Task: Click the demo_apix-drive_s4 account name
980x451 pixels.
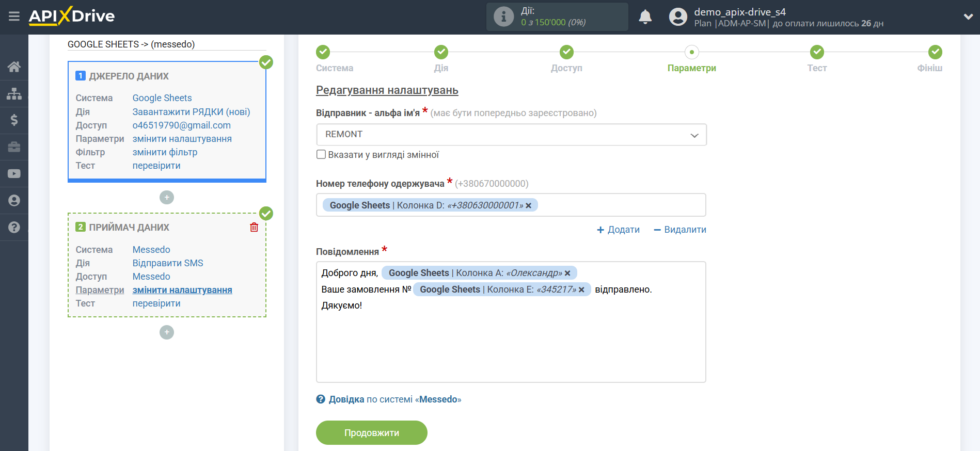Action: tap(740, 12)
